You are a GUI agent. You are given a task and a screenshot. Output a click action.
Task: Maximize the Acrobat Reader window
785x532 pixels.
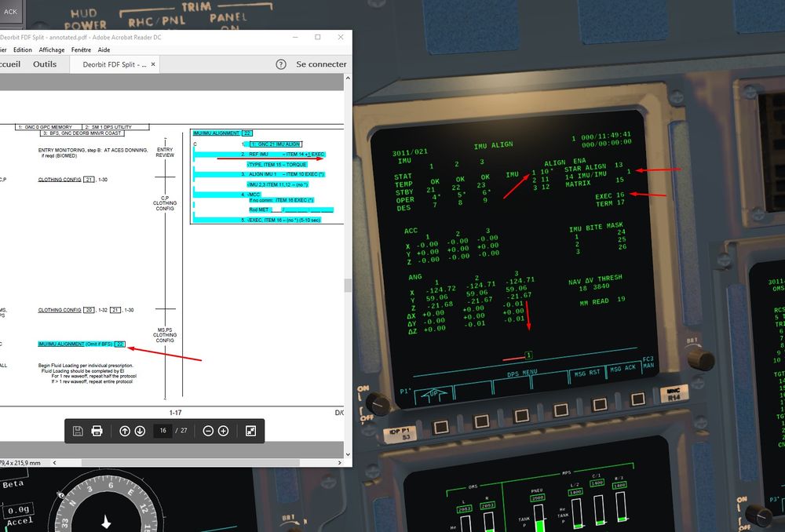click(x=317, y=37)
